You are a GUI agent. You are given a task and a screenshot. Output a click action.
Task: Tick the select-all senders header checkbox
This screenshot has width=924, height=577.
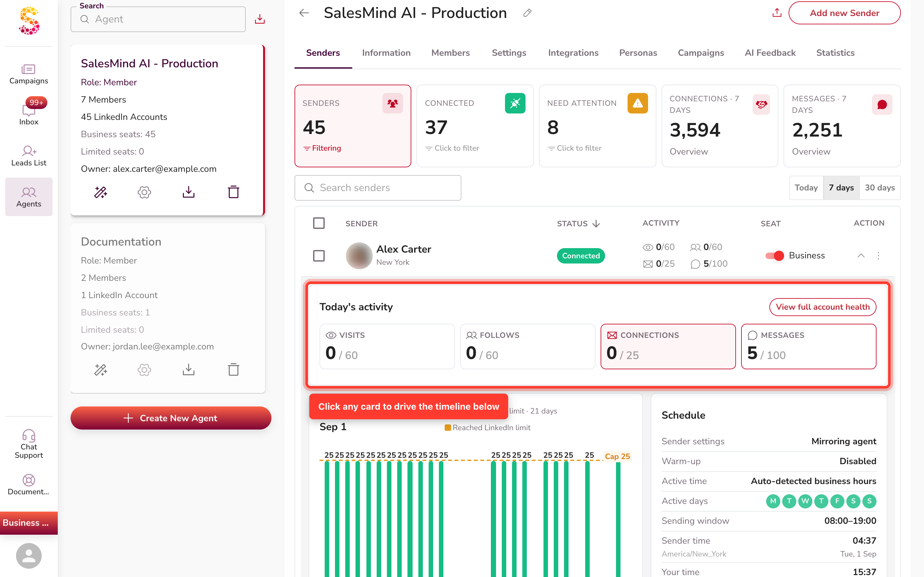319,223
